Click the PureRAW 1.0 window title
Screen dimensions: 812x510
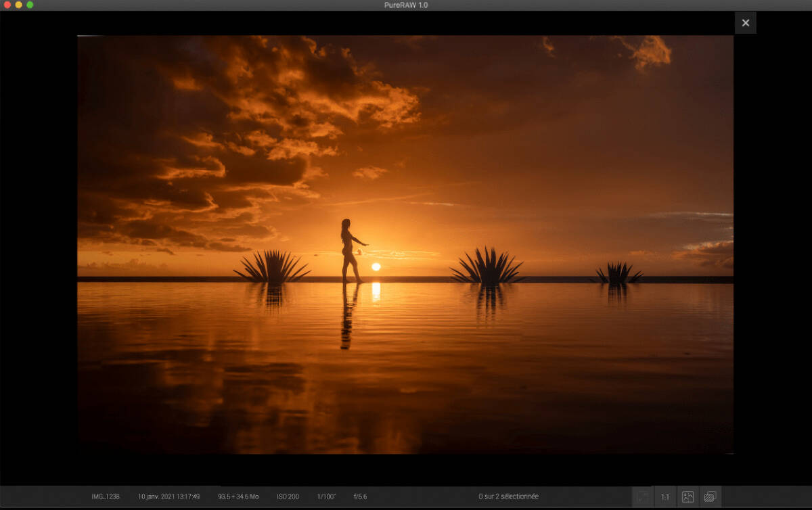405,5
